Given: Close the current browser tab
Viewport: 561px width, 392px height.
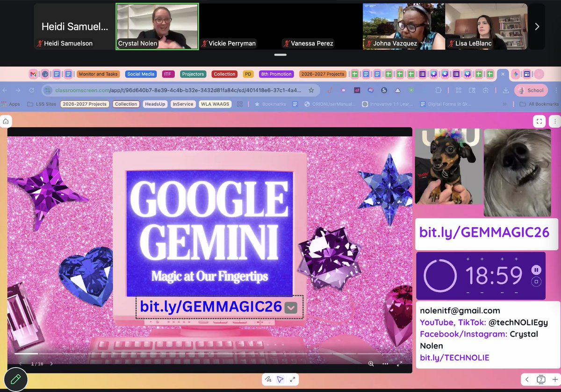Looking at the screenshot, I should pyautogui.click(x=503, y=74).
